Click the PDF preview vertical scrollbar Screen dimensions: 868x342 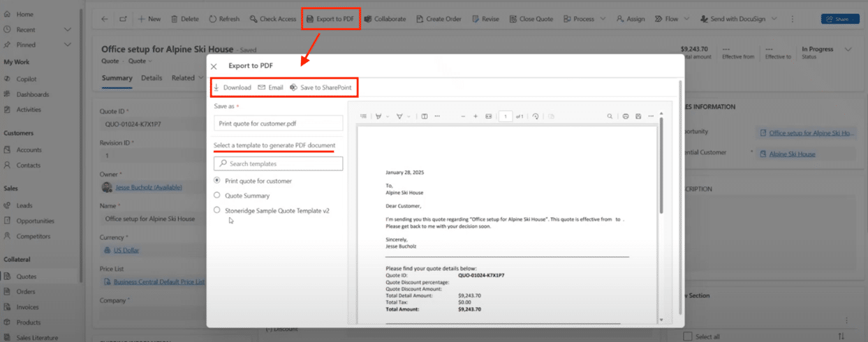[x=661, y=168]
